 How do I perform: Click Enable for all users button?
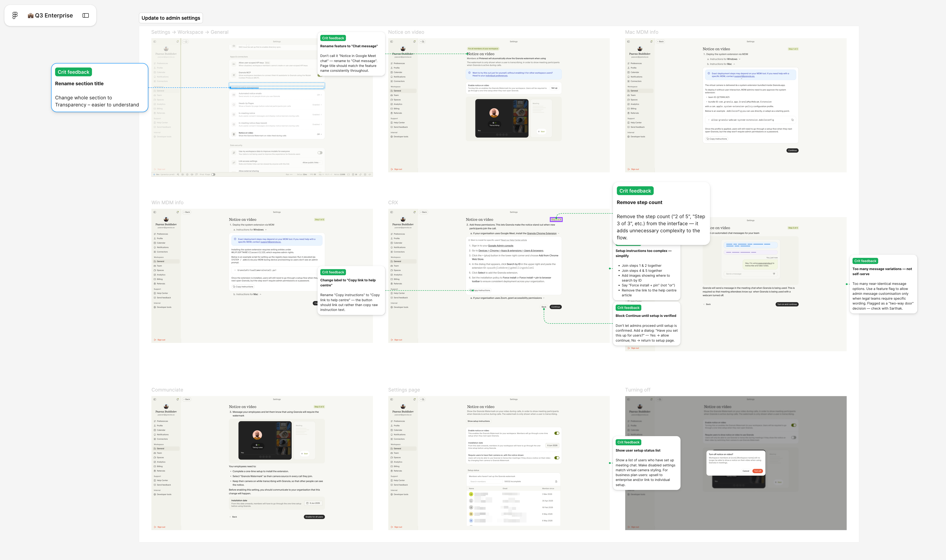coord(314,517)
